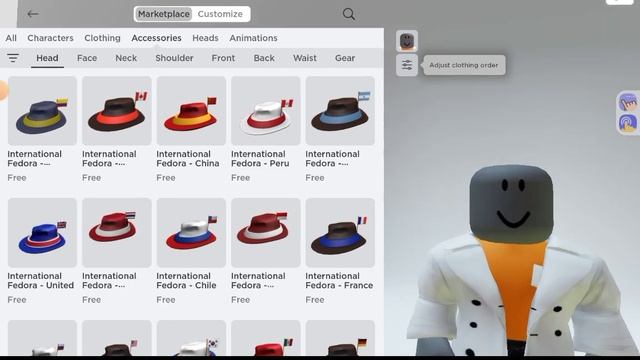Screen dimensions: 640x360
Task: Open the 'International Fedora - Chile' title
Action: tap(186, 281)
